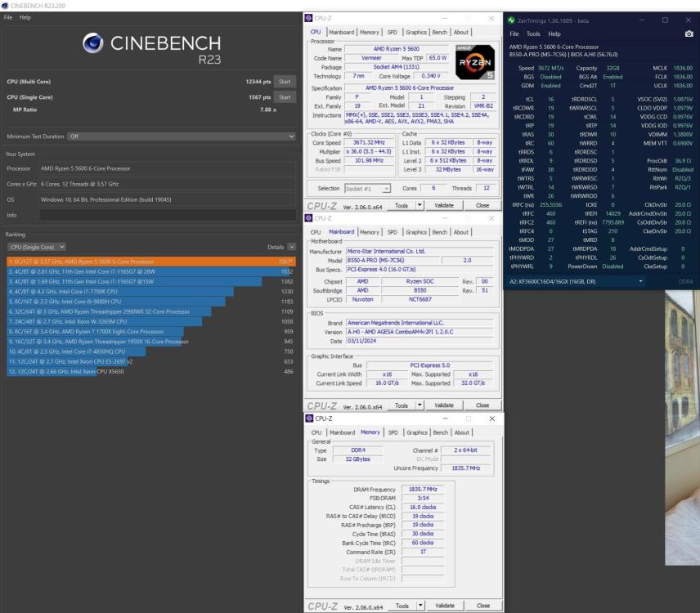Select the Intel Core i9-9880H ranking row
Screen dimensions: 700x613
pyautogui.click(x=151, y=302)
